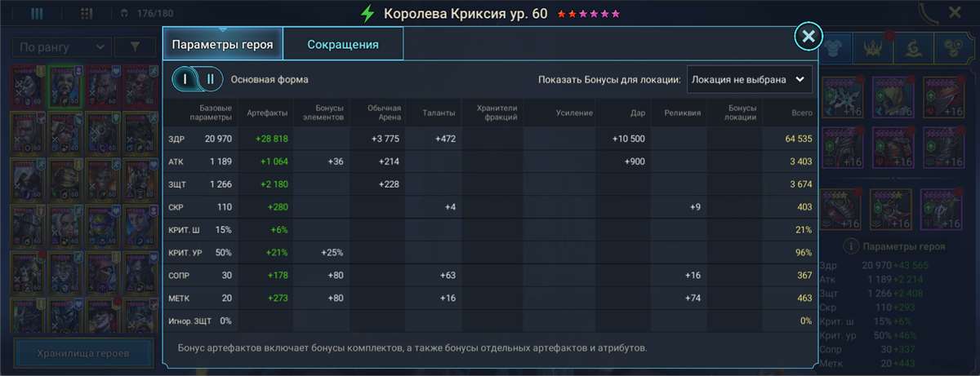Click the Дар value +10 500

628,139
